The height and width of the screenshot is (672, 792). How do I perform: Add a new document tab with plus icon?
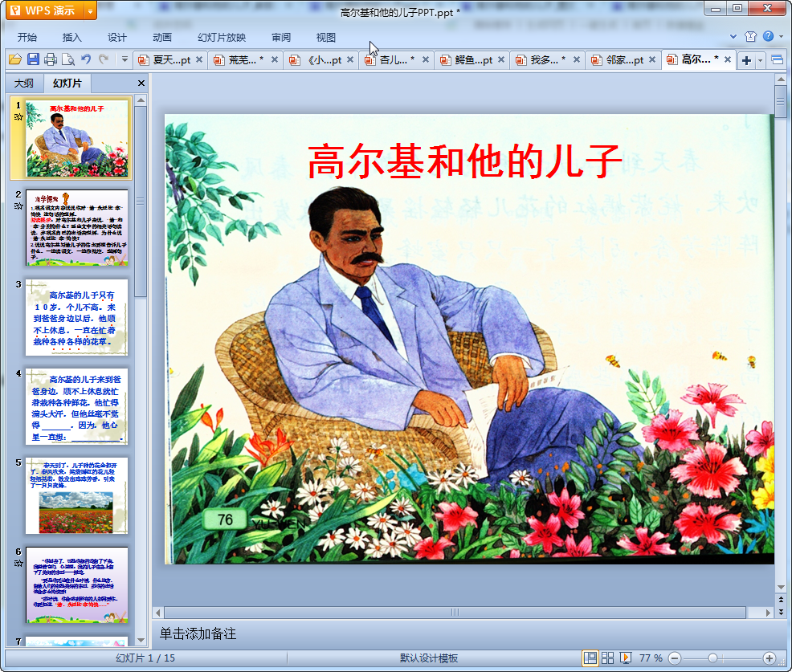746,60
